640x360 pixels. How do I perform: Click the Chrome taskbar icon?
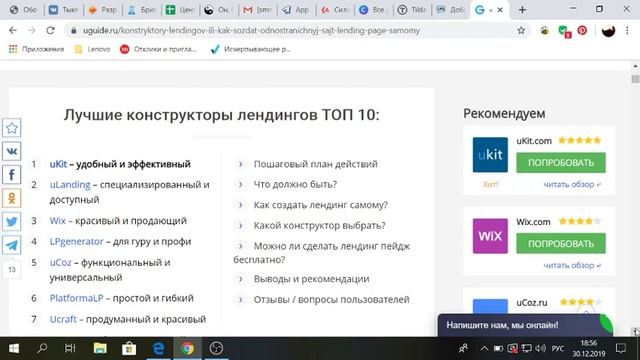pos(187,349)
